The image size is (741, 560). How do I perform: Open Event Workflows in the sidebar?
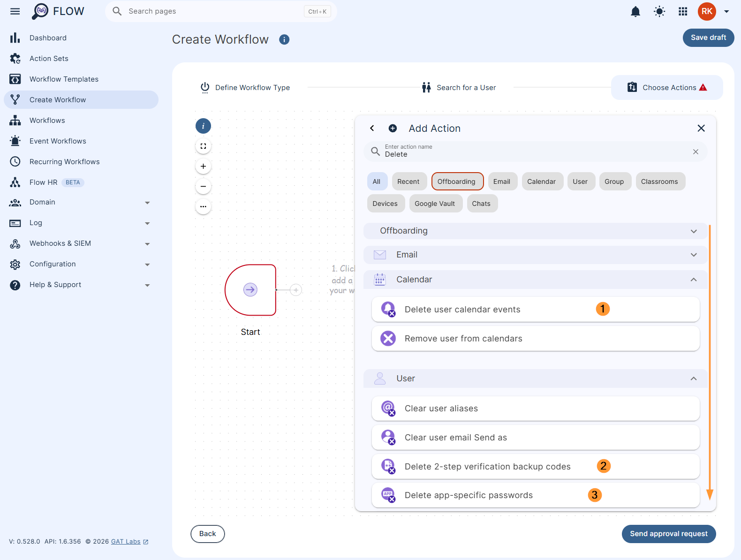(81, 141)
